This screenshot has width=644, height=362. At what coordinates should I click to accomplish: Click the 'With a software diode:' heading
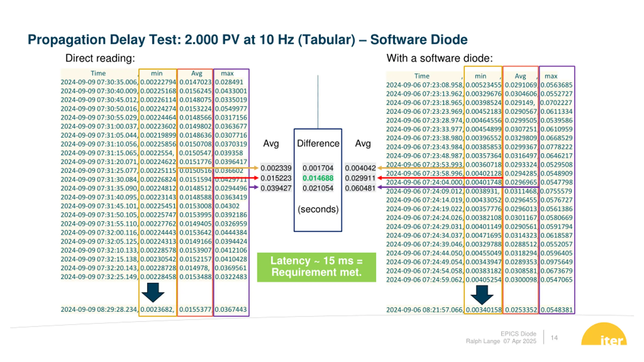[x=439, y=58]
